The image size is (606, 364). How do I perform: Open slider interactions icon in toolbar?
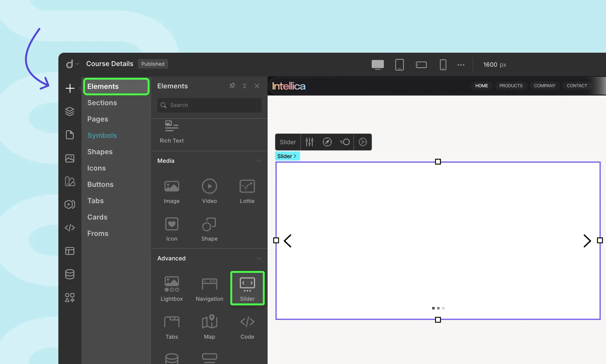345,142
